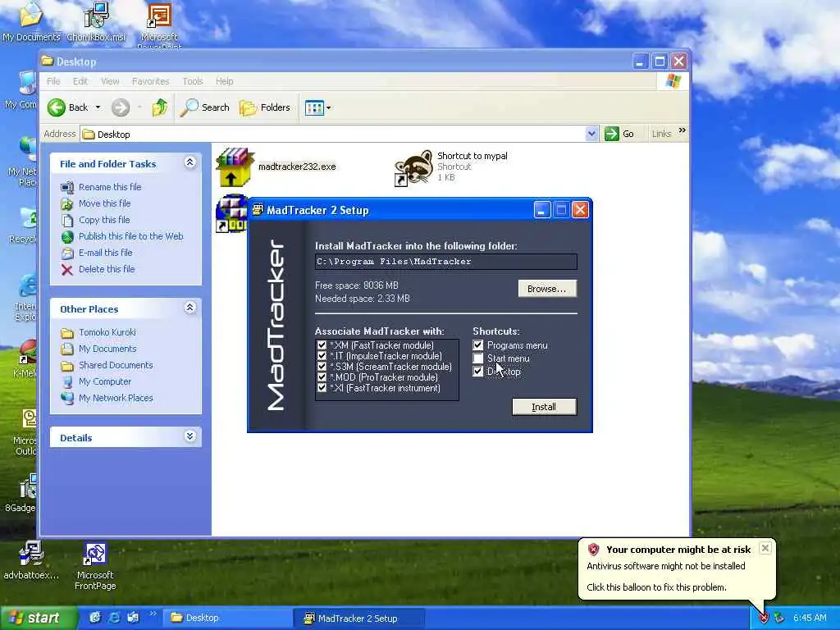
Task: Click Publish this file to the Web
Action: (130, 236)
